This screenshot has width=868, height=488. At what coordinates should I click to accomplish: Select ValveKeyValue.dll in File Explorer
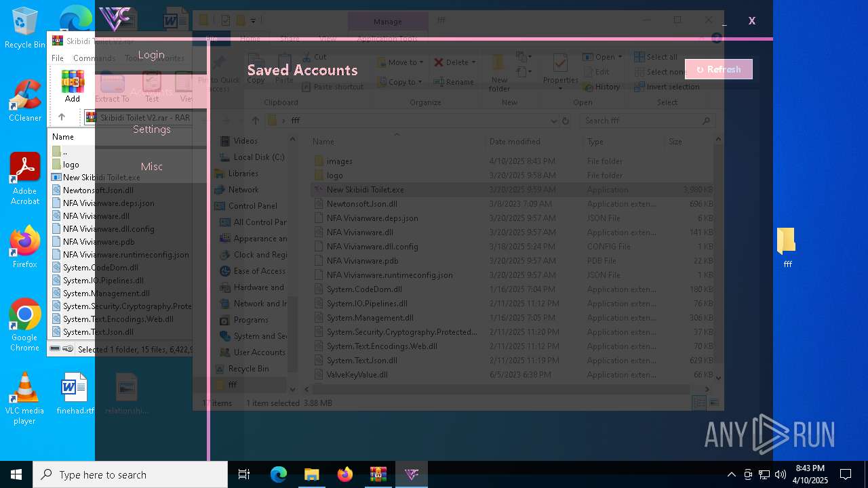click(x=357, y=375)
